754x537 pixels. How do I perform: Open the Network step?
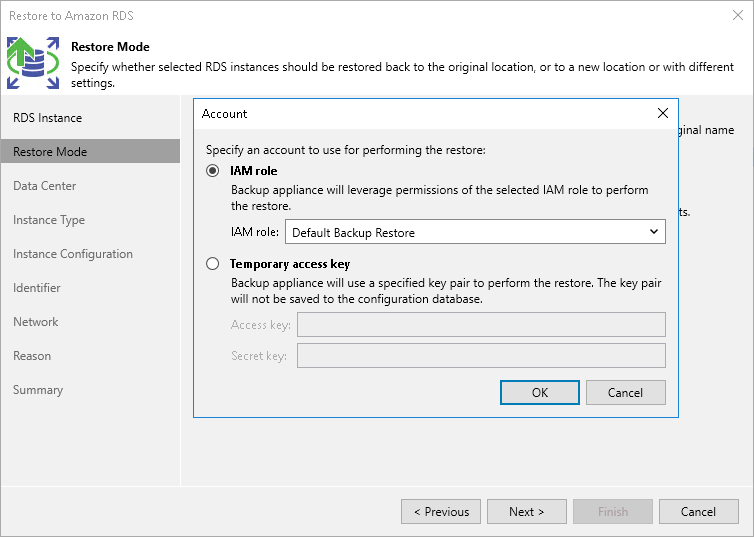(x=36, y=322)
